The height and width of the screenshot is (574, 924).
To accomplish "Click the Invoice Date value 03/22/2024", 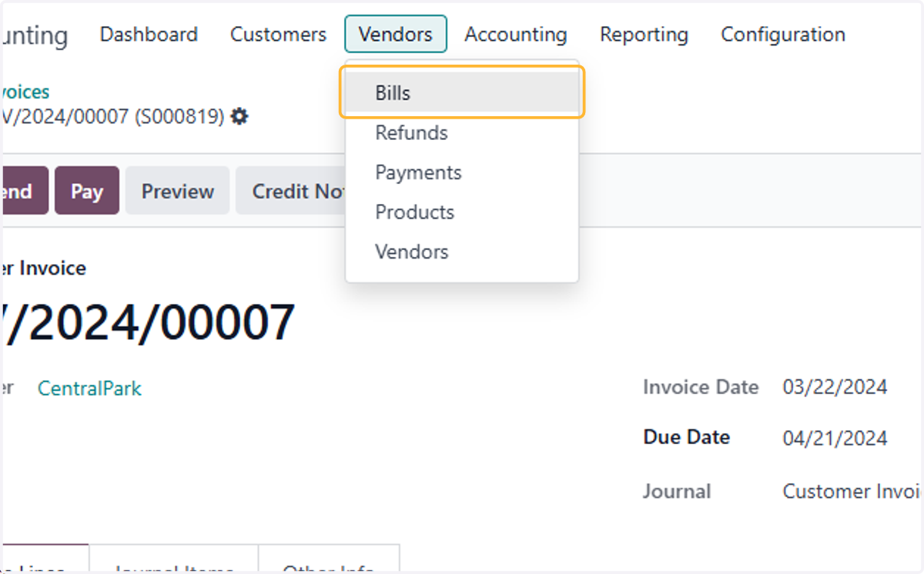I will (x=835, y=387).
